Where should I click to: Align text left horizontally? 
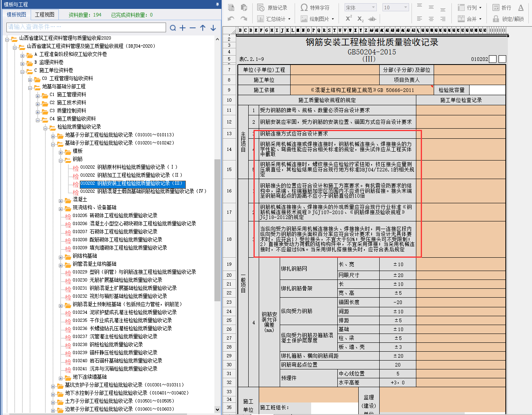[420, 19]
